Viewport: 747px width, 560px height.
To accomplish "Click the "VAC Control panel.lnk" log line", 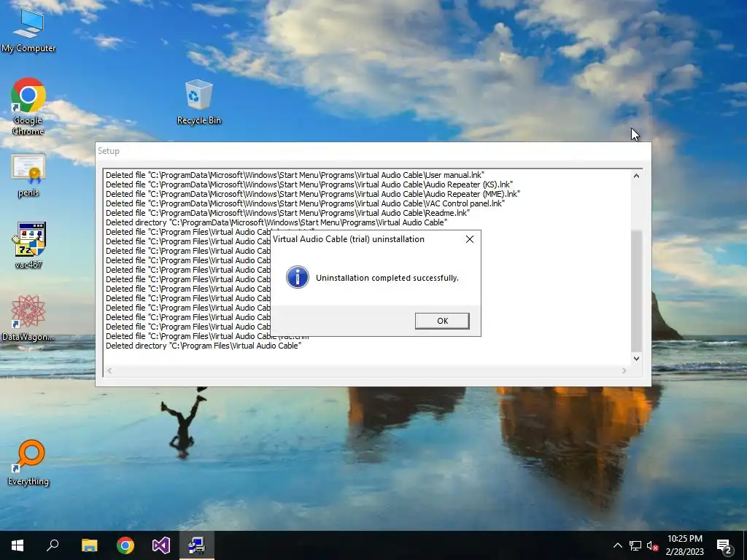I will pyautogui.click(x=306, y=203).
